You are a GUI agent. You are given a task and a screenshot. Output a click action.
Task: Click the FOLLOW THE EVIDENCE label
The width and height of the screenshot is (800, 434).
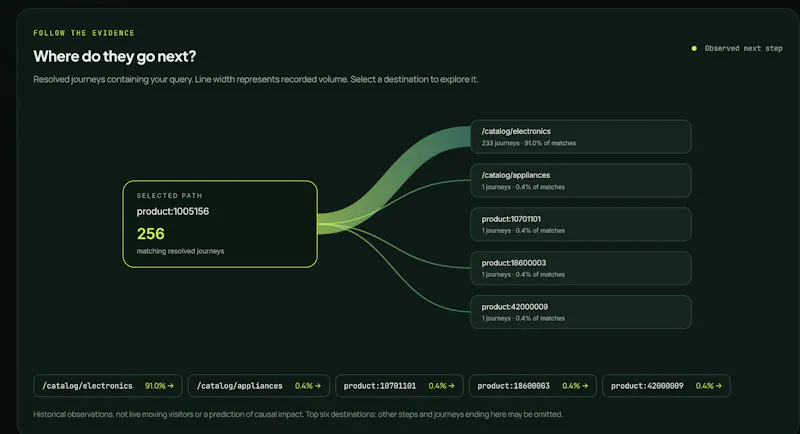pos(84,33)
